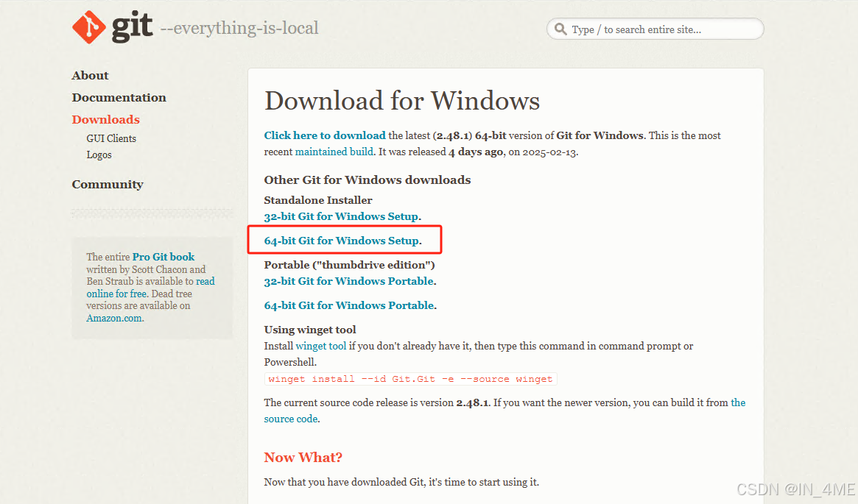Click the 'Download for Windows' page heading

point(402,101)
